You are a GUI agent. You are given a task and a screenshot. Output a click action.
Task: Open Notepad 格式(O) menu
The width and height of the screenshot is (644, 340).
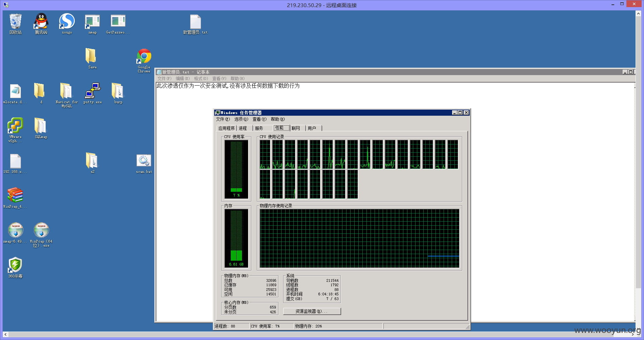(x=201, y=78)
